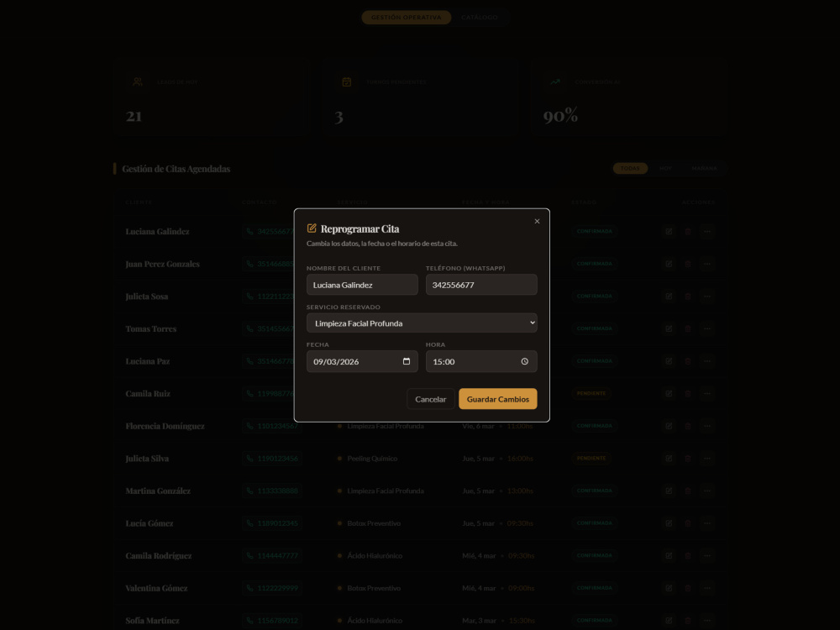Image resolution: width=840 pixels, height=630 pixels.
Task: Open more options for Florencia Domínguez
Action: pos(707,426)
